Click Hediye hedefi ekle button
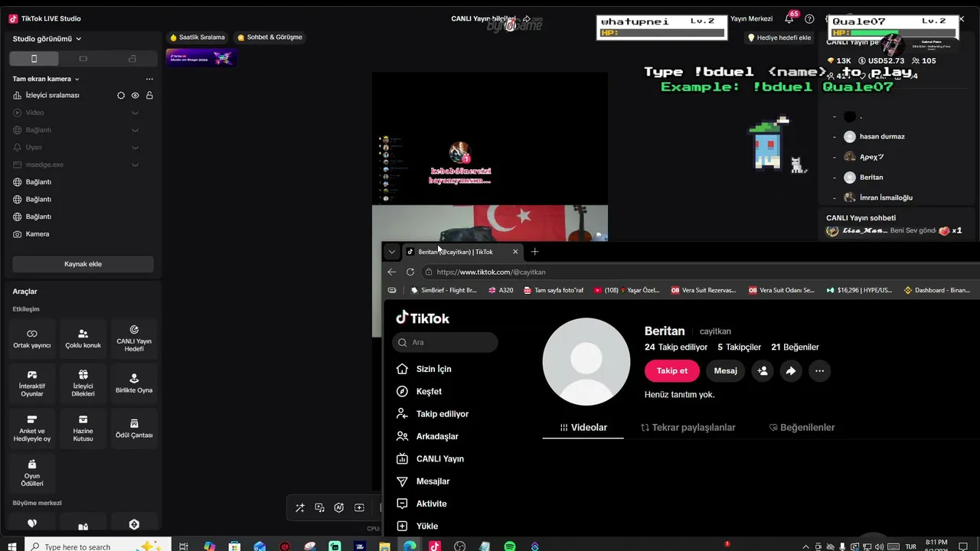Image resolution: width=980 pixels, height=551 pixels. 779,37
